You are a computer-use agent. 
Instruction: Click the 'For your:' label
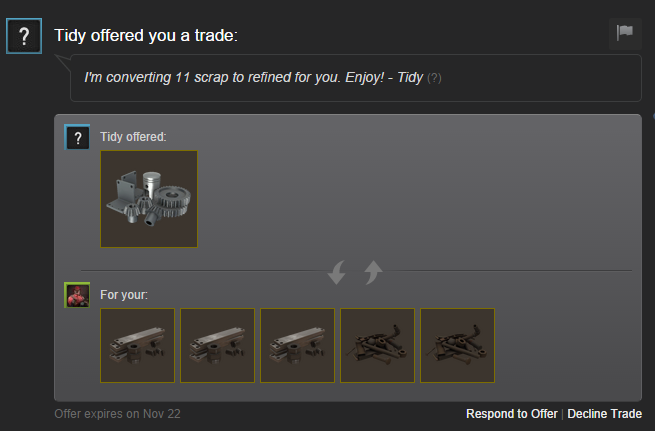tap(124, 295)
